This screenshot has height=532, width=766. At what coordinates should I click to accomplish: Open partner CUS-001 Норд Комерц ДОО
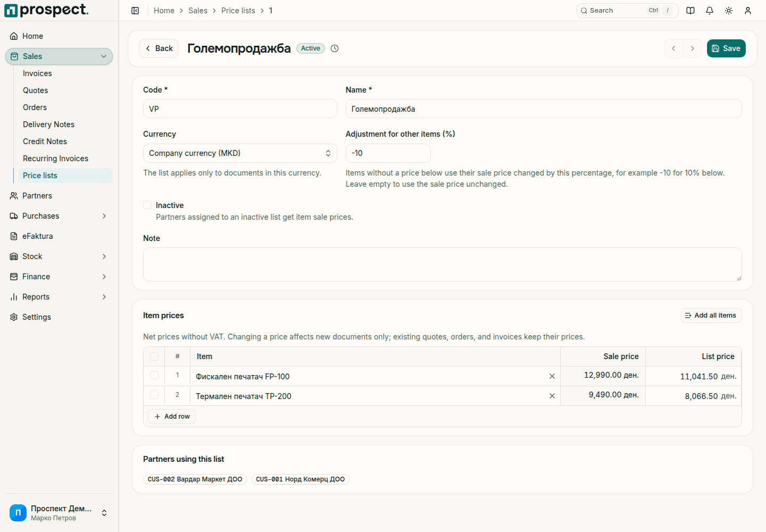301,479
